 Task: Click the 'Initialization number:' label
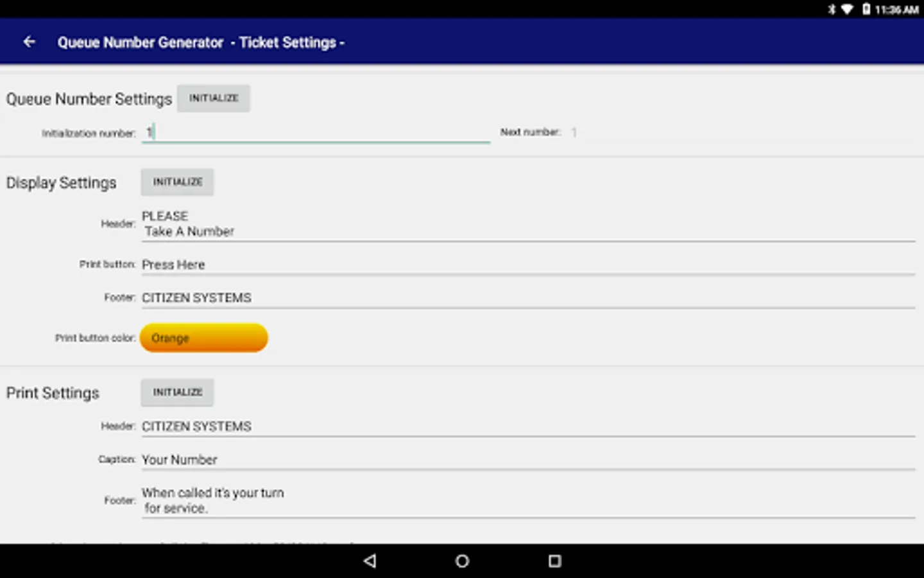(89, 134)
